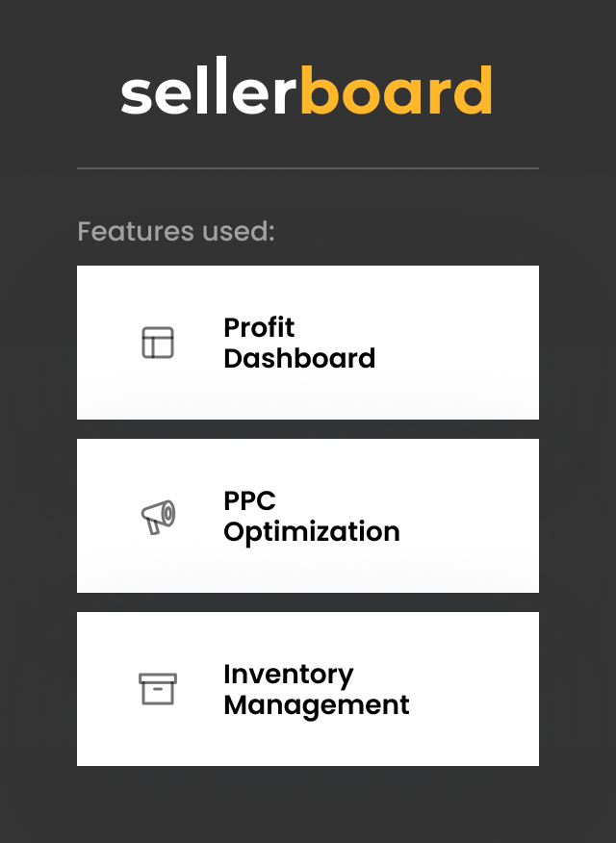Click the sellerboard logo
616x843 pixels.
pyautogui.click(x=307, y=92)
